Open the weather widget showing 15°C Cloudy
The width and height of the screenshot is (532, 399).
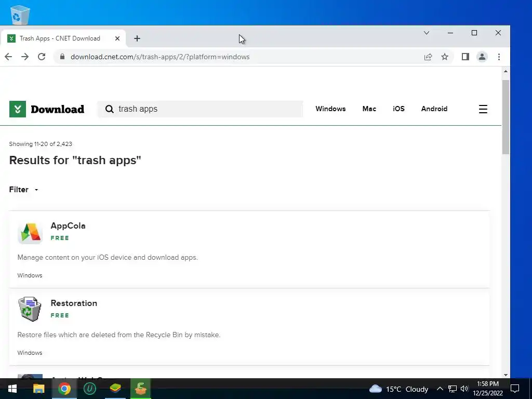(x=398, y=389)
